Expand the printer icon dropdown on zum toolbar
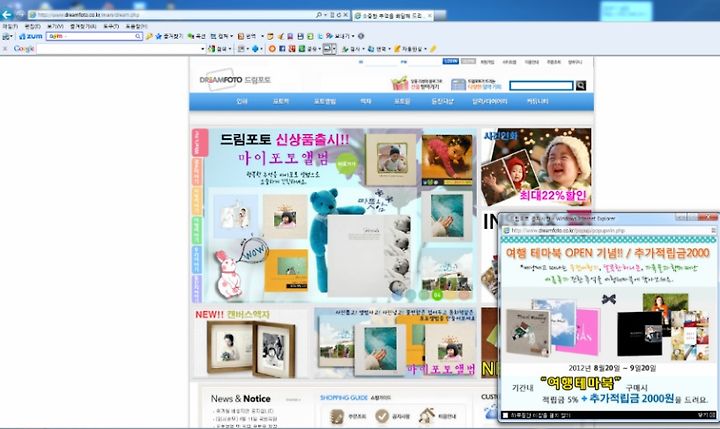This screenshot has height=429, width=720. 11,36
